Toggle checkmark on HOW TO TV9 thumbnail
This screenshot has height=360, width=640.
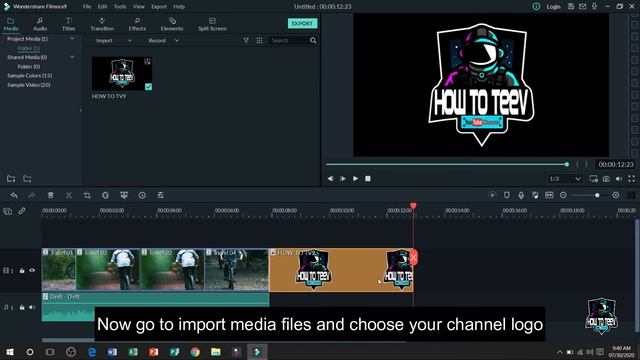(149, 87)
